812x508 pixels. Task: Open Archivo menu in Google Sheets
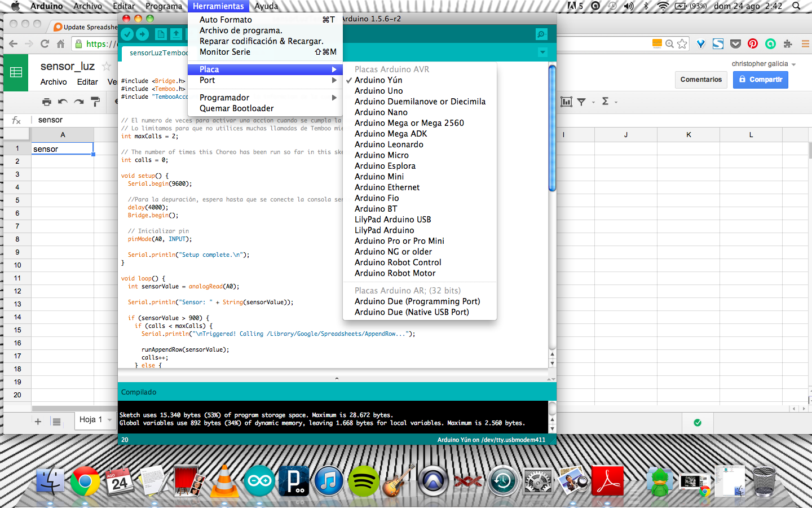(54, 82)
